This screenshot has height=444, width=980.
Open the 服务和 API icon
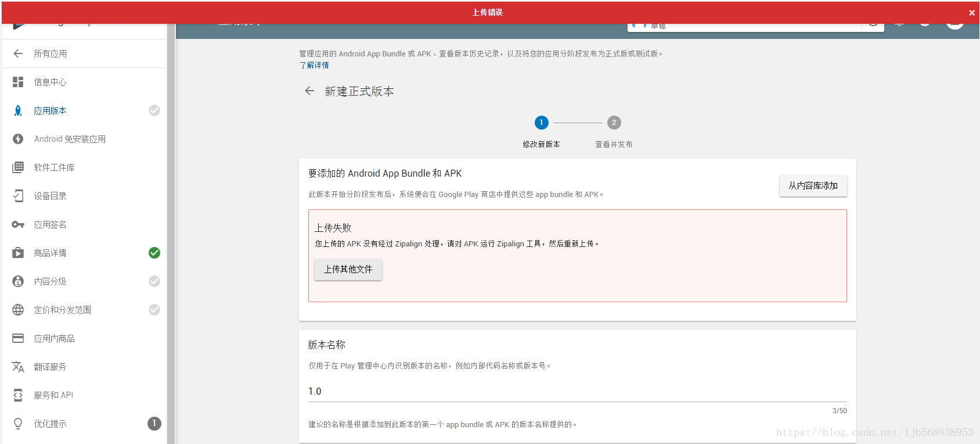tap(18, 395)
